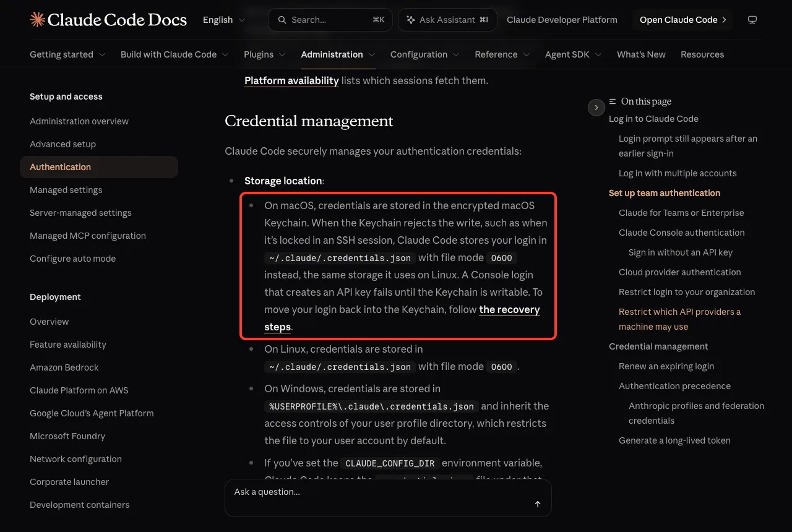
Task: Focus the Ask a question input
Action: tap(388, 498)
